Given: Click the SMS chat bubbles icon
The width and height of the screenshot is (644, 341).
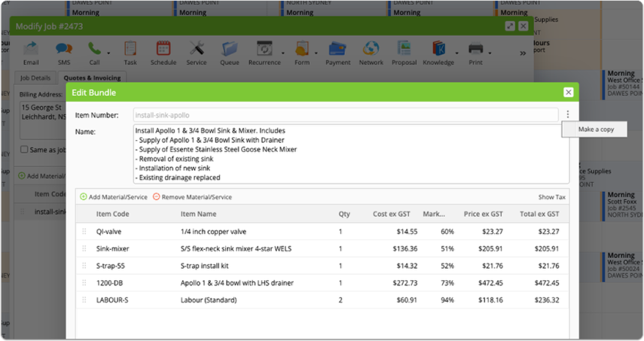Looking at the screenshot, I should coord(64,49).
